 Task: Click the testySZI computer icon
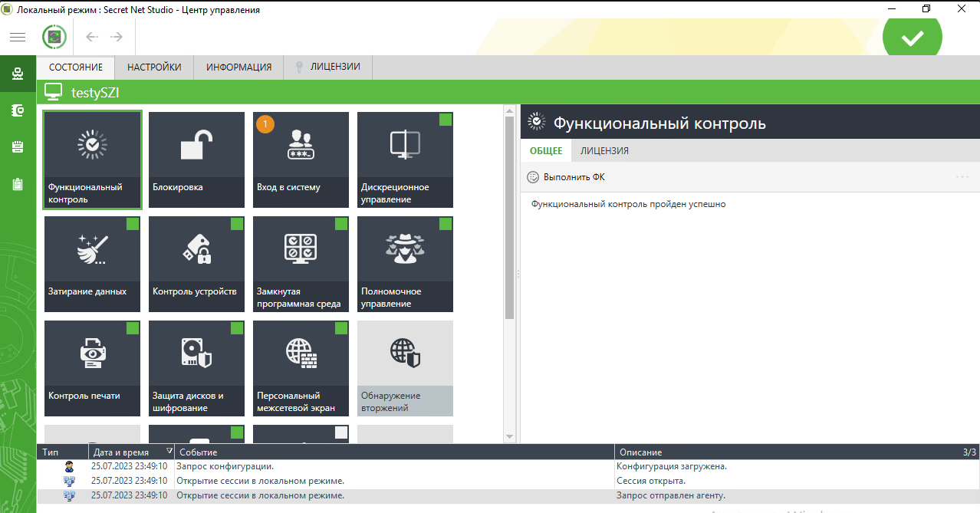[53, 92]
